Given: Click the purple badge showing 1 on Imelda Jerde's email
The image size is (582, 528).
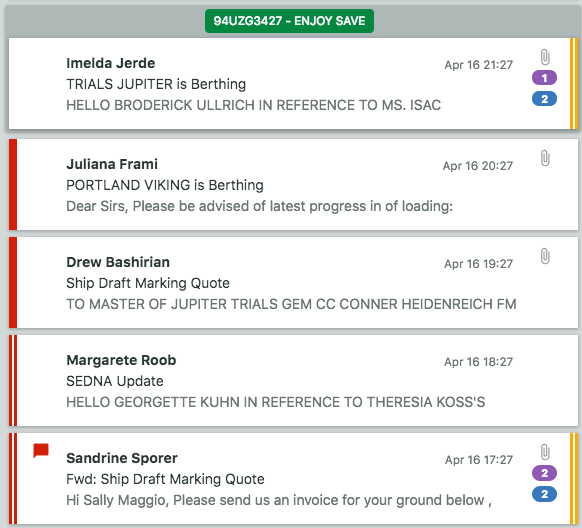Looking at the screenshot, I should click(x=545, y=78).
